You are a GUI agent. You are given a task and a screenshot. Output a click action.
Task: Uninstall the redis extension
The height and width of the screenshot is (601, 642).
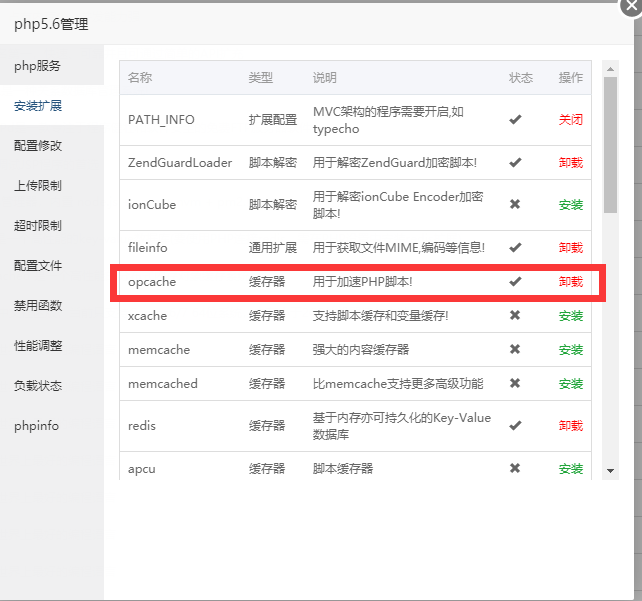tap(571, 426)
